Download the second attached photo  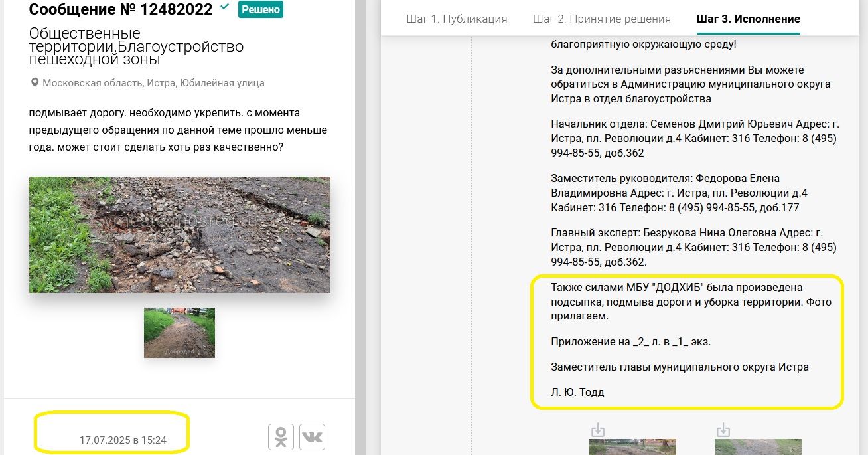[723, 430]
